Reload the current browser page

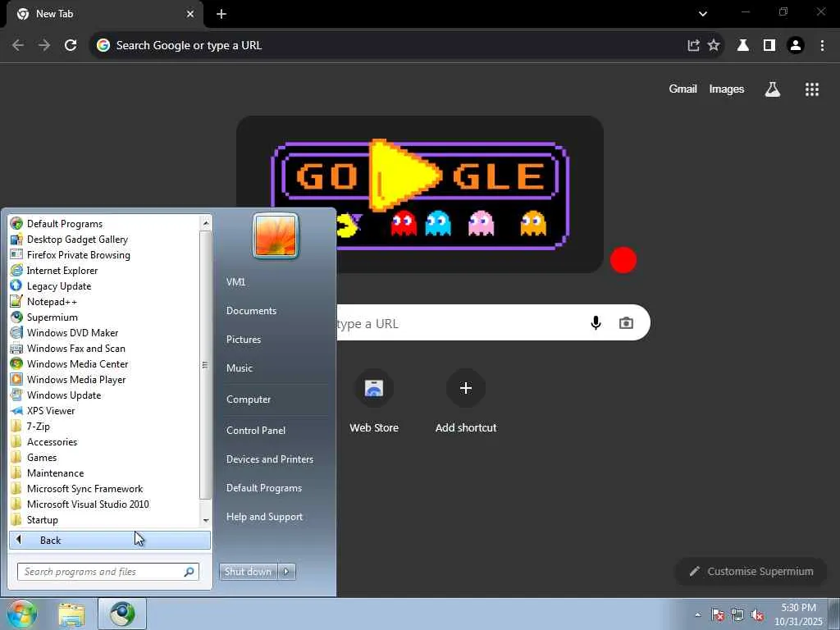pos(71,46)
